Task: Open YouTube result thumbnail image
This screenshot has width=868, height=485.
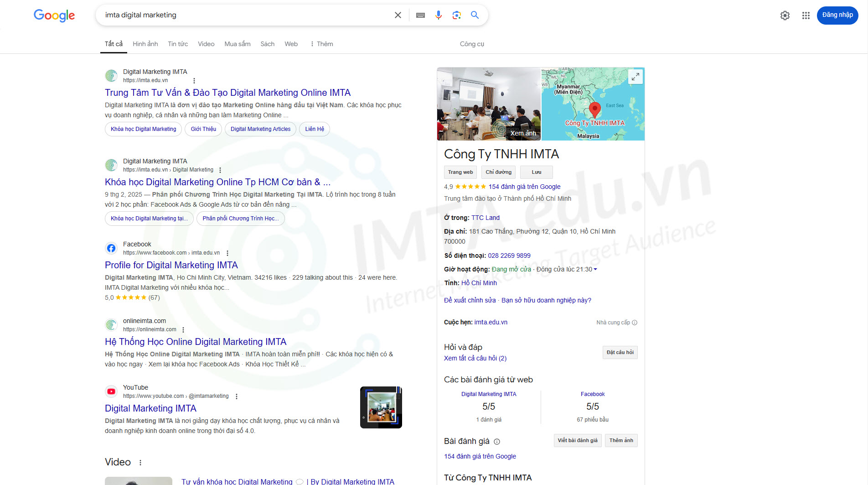Action: coord(381,407)
